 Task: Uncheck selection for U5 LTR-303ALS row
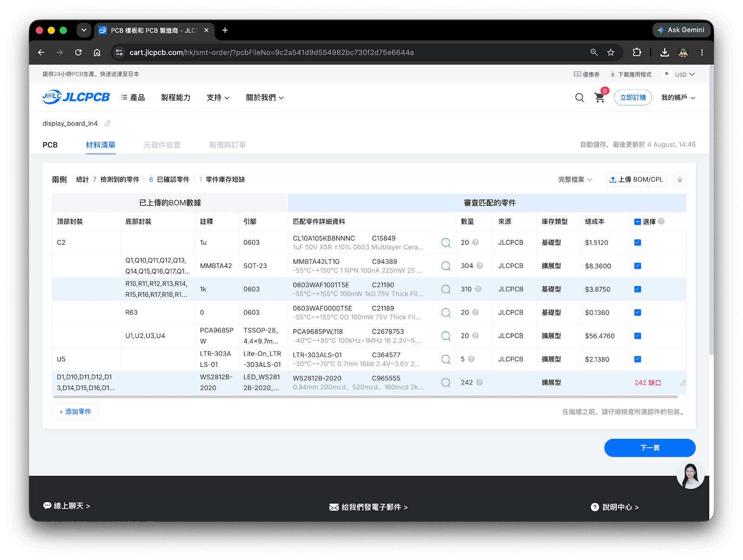[638, 359]
